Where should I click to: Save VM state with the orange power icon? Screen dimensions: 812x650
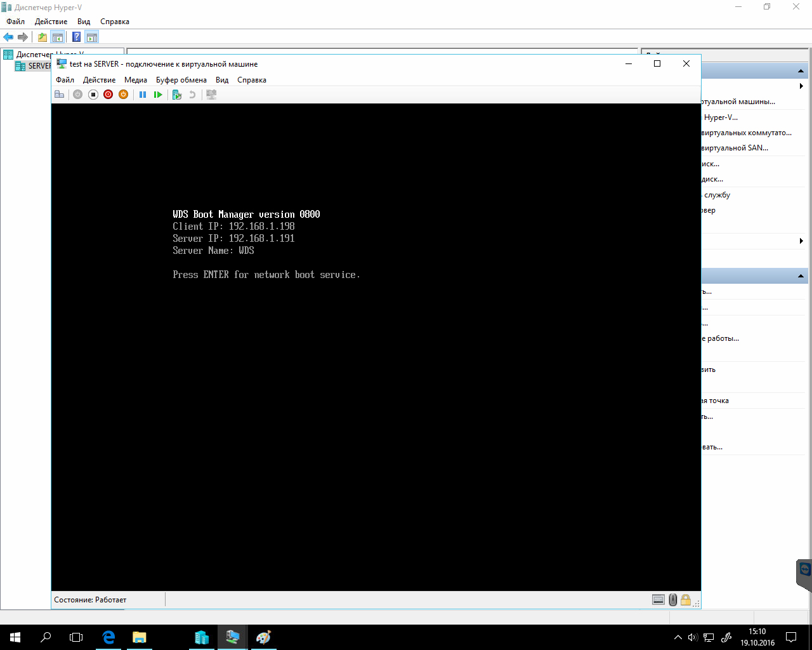point(123,95)
